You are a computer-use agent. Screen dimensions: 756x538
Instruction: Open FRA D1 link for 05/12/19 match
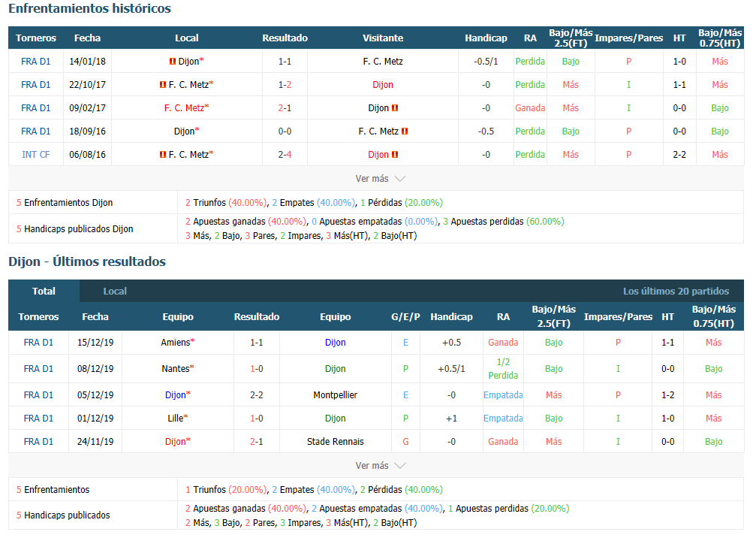coord(38,394)
